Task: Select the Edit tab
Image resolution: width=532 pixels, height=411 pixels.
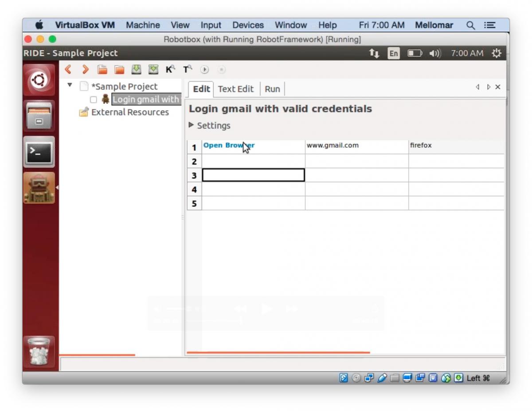Action: (201, 89)
